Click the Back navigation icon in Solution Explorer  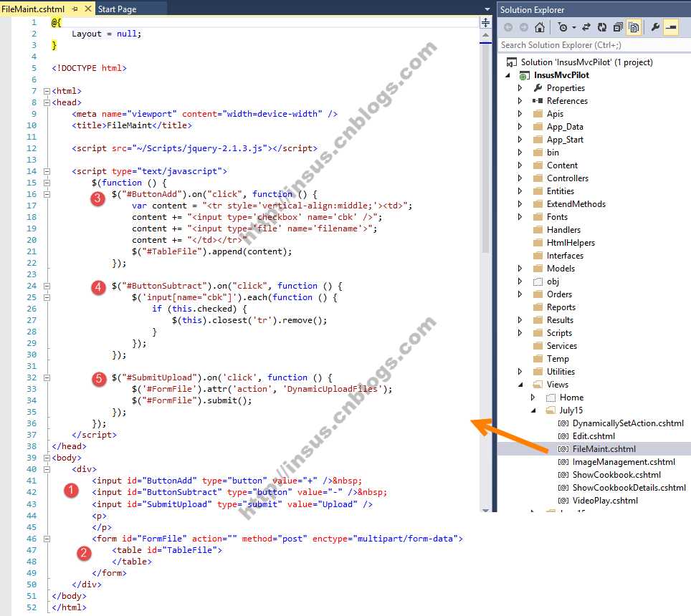[x=508, y=27]
